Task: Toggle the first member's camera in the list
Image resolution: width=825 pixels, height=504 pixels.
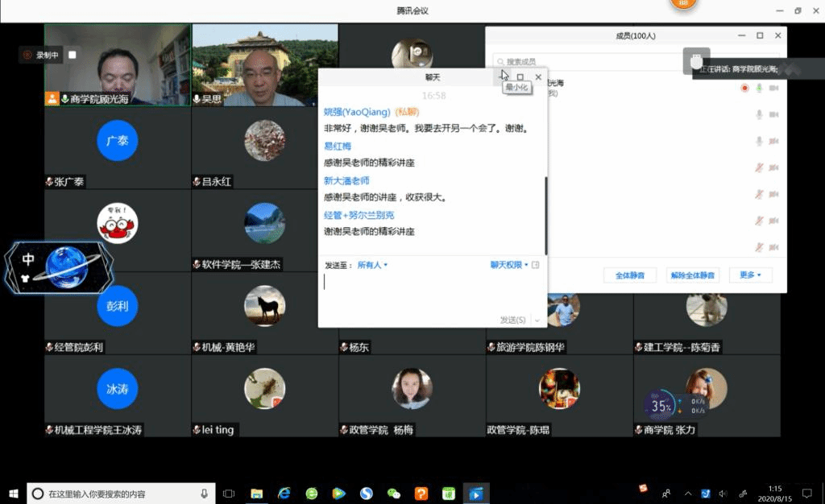Action: [773, 88]
